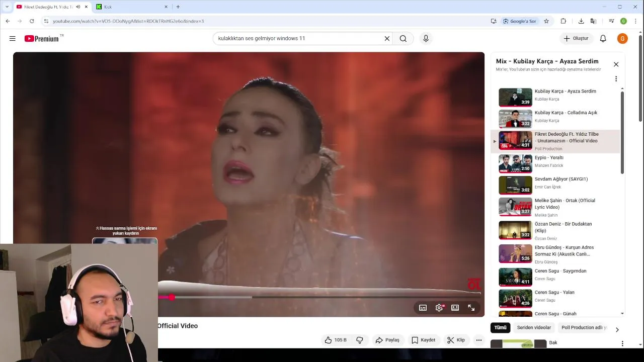Image resolution: width=644 pixels, height=362 pixels.
Task: Open more actions three-dot below video
Action: coord(479,340)
